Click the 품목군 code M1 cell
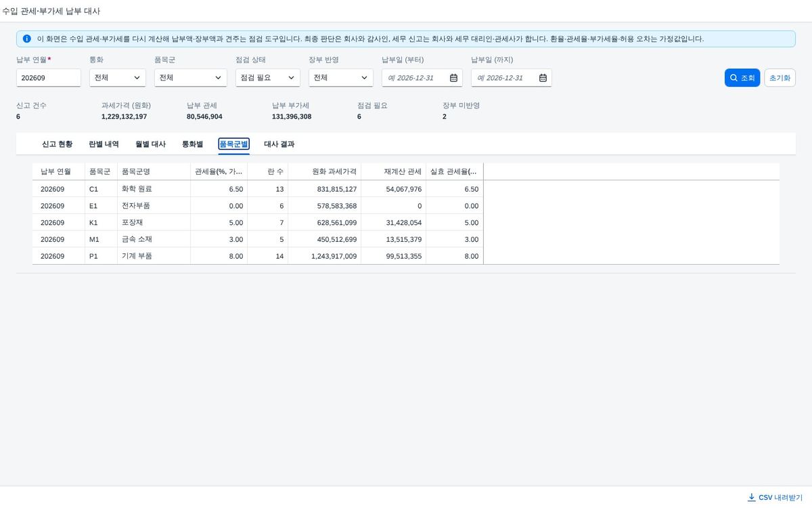The width and height of the screenshot is (812, 508). click(x=101, y=239)
